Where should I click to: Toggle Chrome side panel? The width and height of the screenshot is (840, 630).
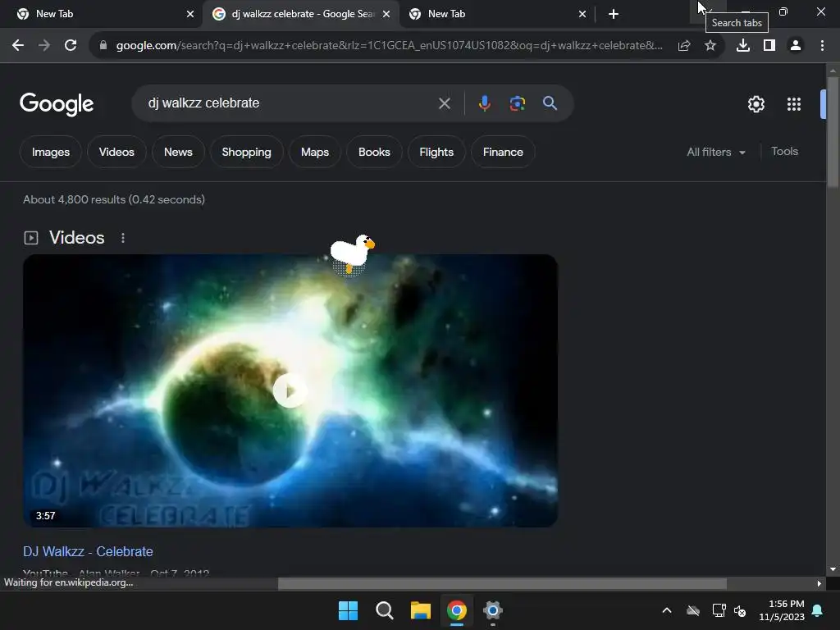769,46
